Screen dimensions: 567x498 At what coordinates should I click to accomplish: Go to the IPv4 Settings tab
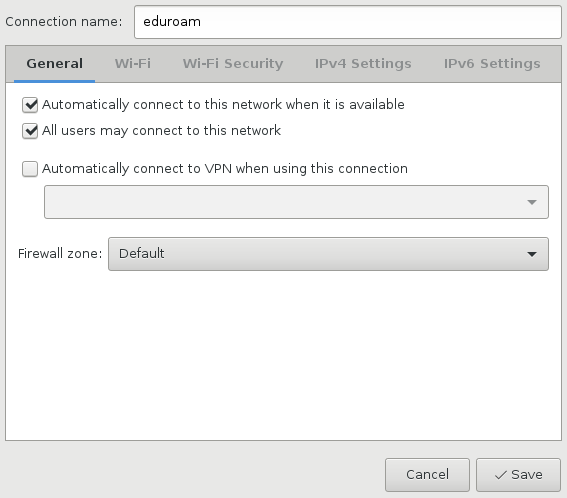click(363, 64)
